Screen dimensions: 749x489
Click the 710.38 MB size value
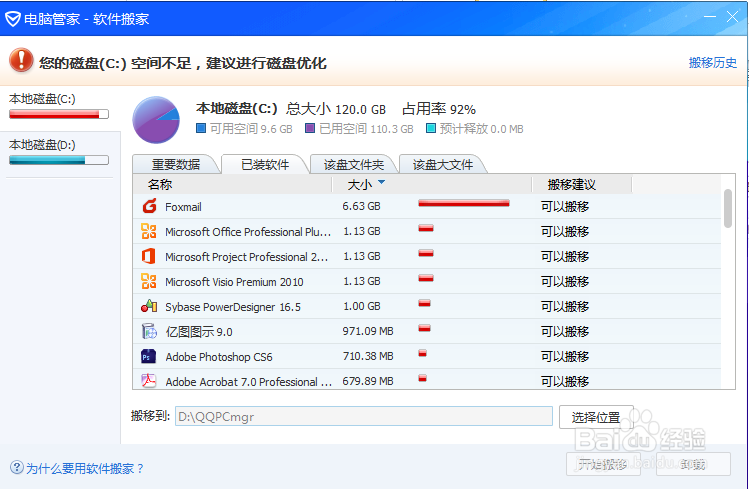pos(368,356)
